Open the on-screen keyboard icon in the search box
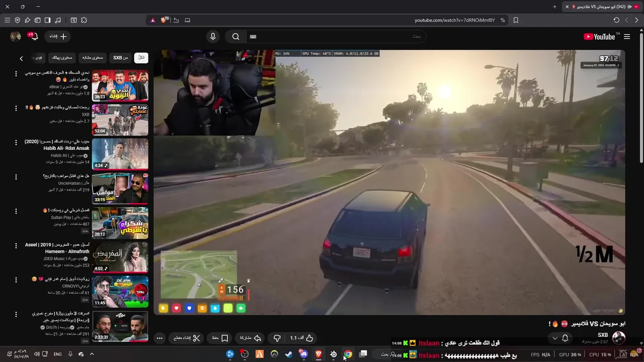Image resolution: width=644 pixels, height=362 pixels. (253, 36)
